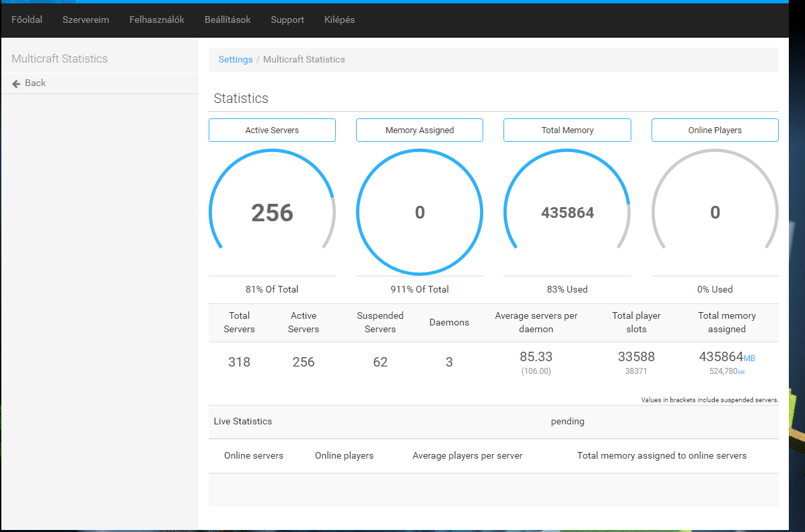This screenshot has width=805, height=532.
Task: Click the daemons value 3
Action: pyautogui.click(x=449, y=363)
